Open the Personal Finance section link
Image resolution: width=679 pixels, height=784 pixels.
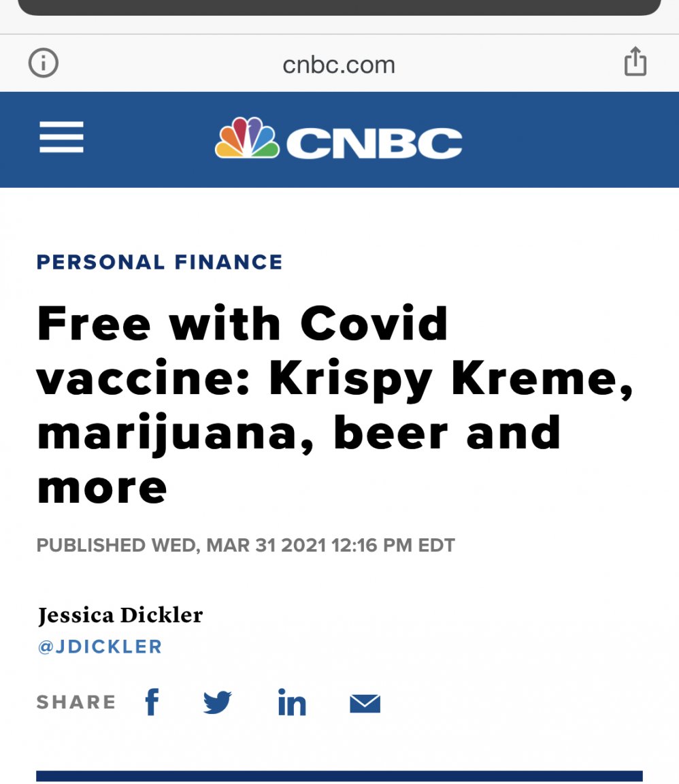coord(159,262)
